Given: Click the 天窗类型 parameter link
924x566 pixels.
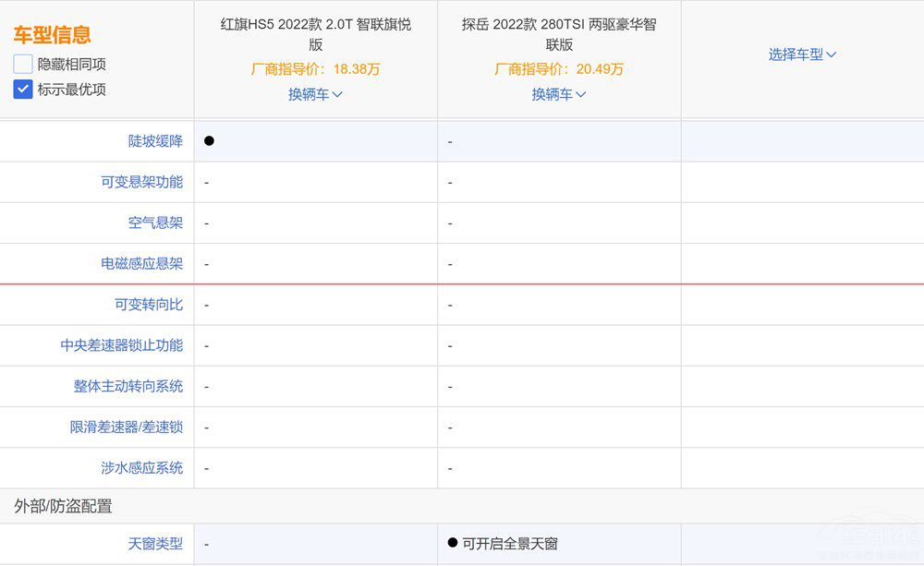Looking at the screenshot, I should pos(155,545).
